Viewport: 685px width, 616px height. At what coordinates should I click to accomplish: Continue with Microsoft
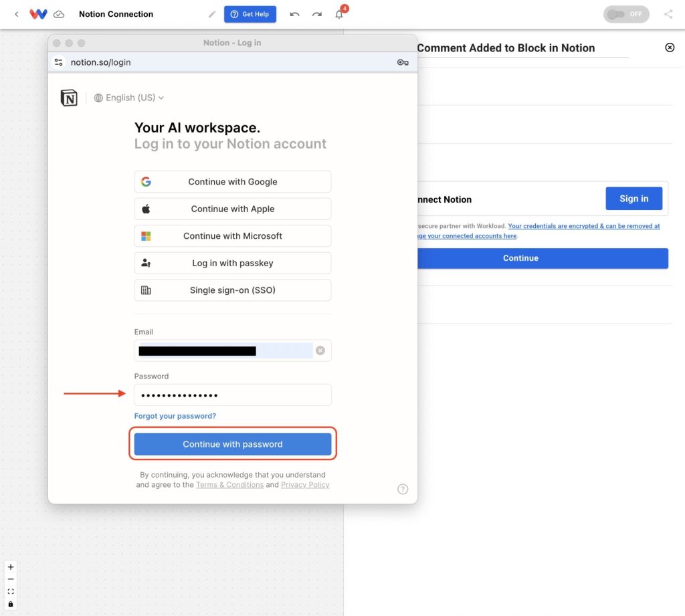tap(232, 236)
